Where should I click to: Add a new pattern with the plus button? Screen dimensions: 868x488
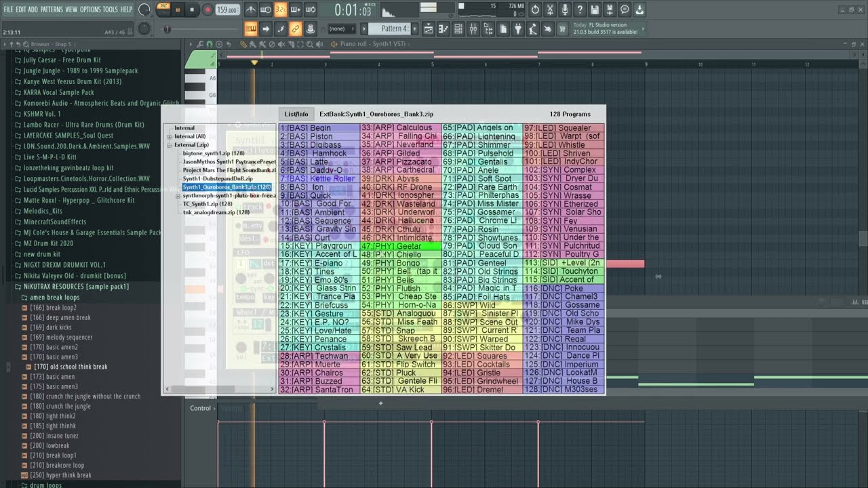coord(414,29)
